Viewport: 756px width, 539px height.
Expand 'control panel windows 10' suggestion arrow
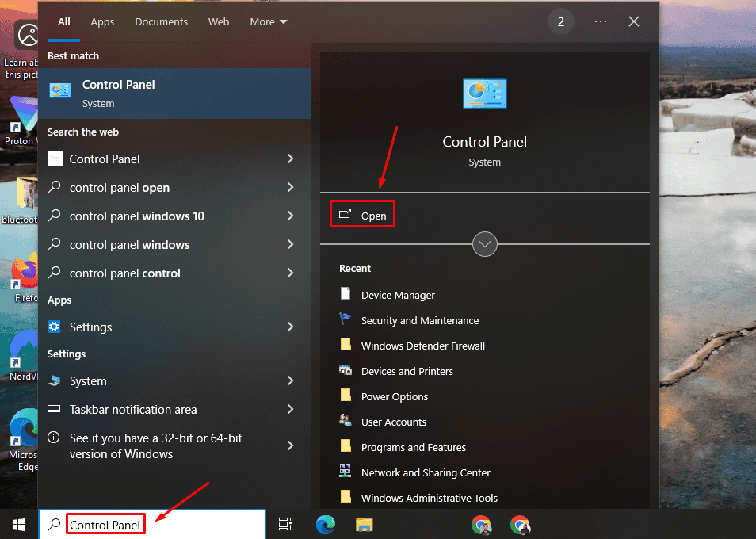click(x=290, y=216)
